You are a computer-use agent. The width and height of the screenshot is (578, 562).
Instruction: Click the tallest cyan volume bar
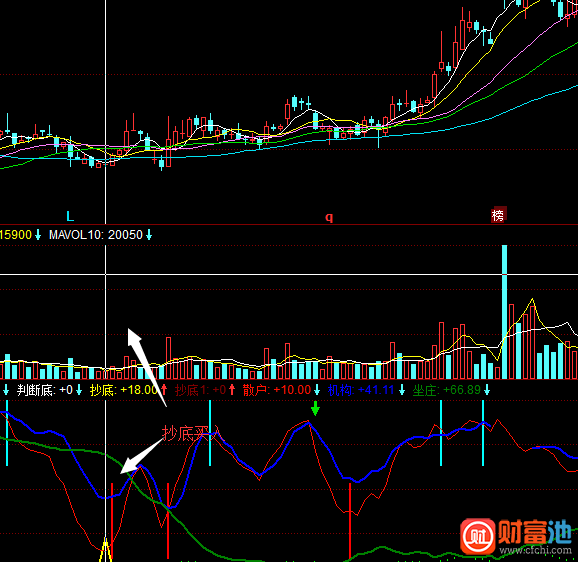[x=504, y=312]
